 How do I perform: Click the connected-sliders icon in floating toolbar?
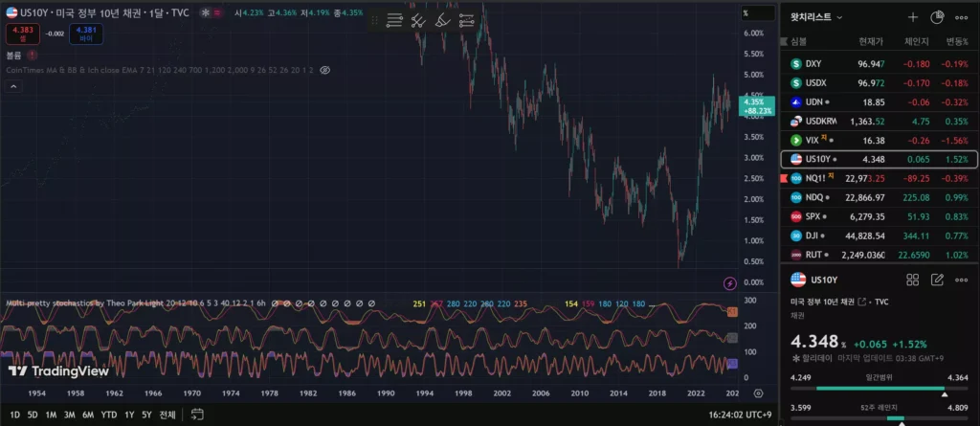click(x=466, y=21)
